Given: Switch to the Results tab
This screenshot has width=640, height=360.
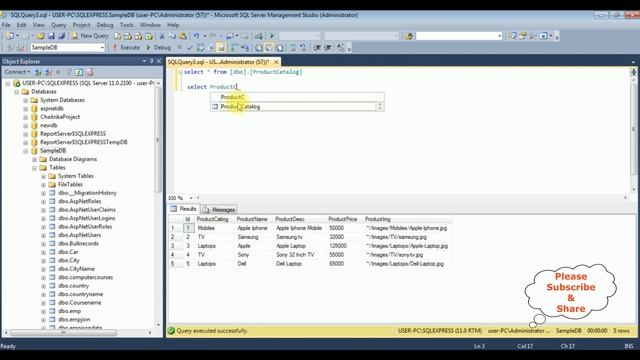Looking at the screenshot, I should pyautogui.click(x=184, y=209).
